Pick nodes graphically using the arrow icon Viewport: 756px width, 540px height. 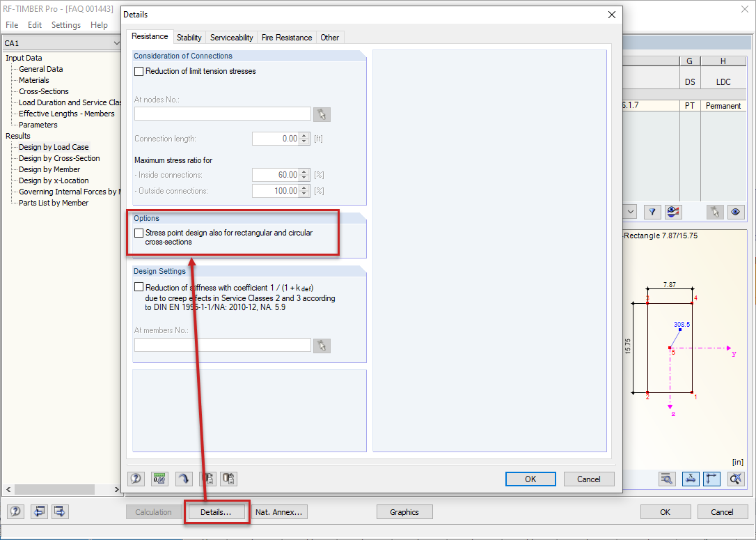click(321, 114)
